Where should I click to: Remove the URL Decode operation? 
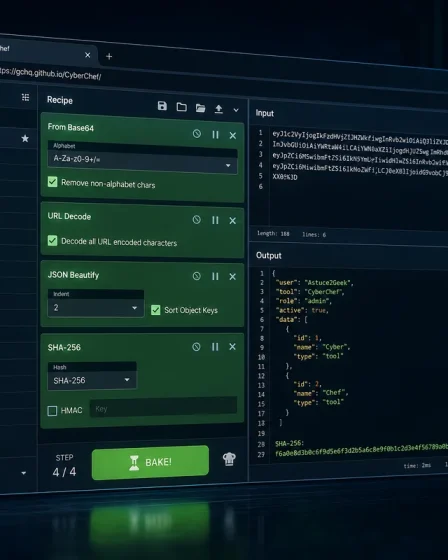point(233,221)
